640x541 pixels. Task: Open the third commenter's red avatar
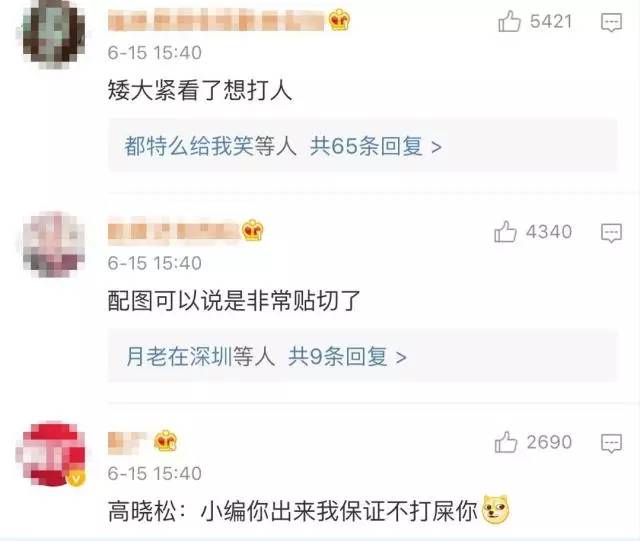[x=52, y=454]
